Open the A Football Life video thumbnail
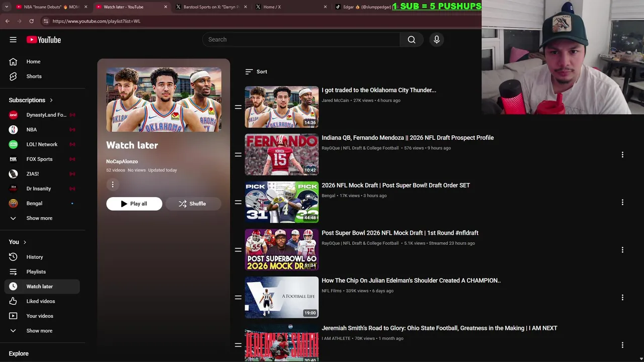The image size is (644, 362). 282,297
